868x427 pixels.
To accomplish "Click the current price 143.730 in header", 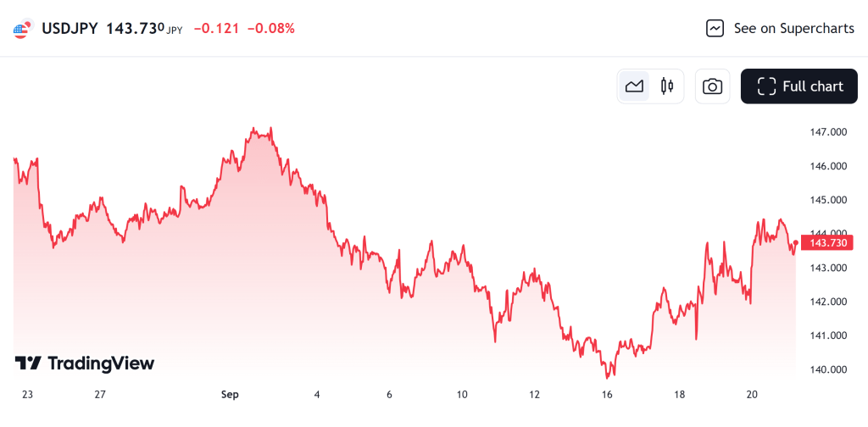I will coord(134,29).
